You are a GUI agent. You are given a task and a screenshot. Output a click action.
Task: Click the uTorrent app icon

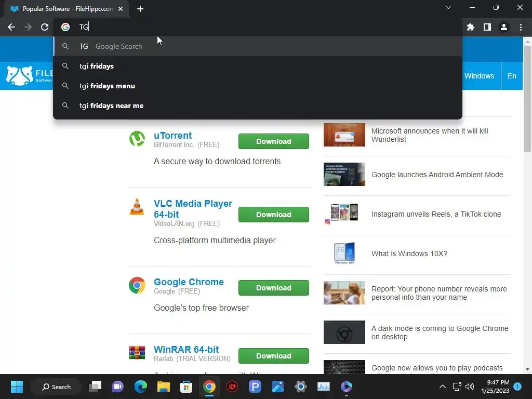click(137, 139)
